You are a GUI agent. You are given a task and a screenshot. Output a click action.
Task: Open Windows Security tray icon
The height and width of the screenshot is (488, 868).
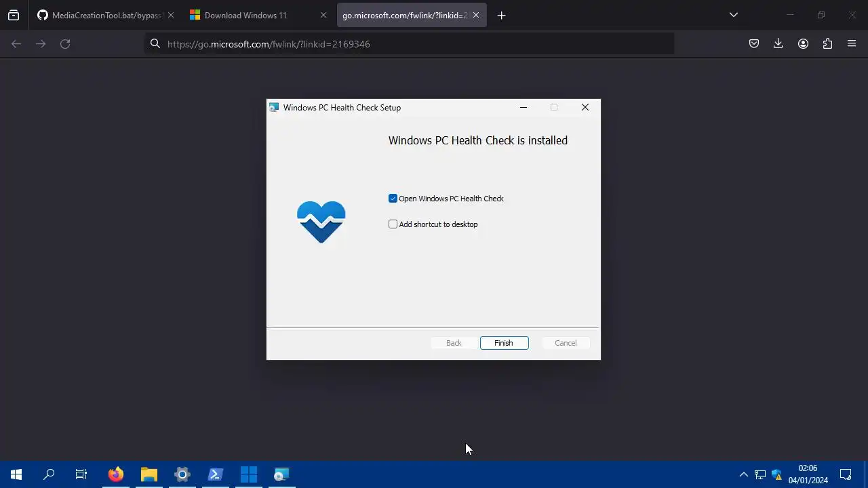coord(777,474)
